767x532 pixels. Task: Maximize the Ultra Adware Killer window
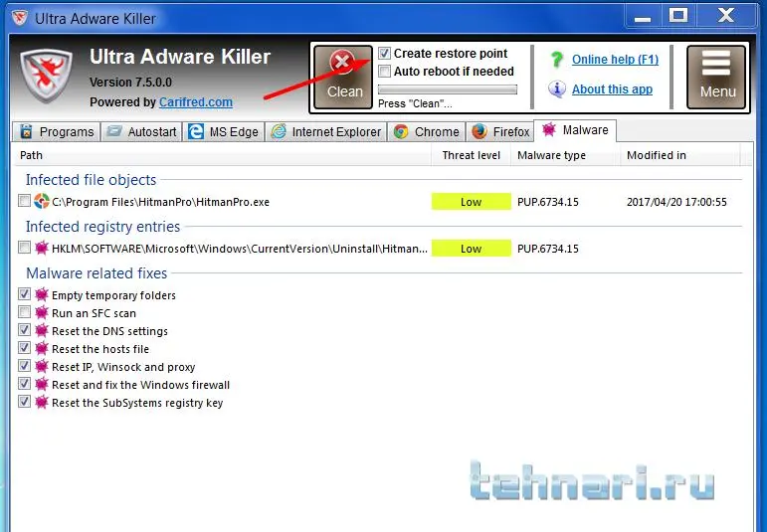tap(678, 17)
